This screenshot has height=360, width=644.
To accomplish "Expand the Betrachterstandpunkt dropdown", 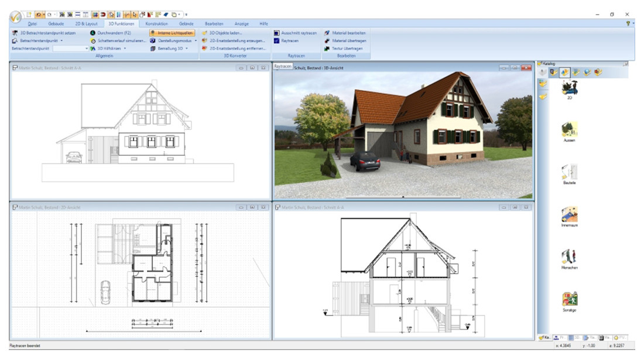I will point(61,40).
